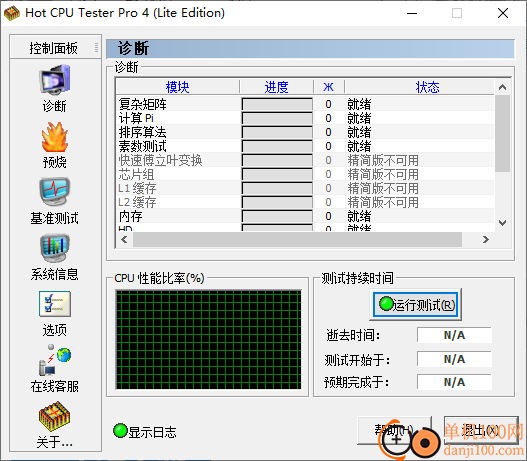Open the 选项 options checklist icon
Screen dimensions: 527x461
coord(55,304)
